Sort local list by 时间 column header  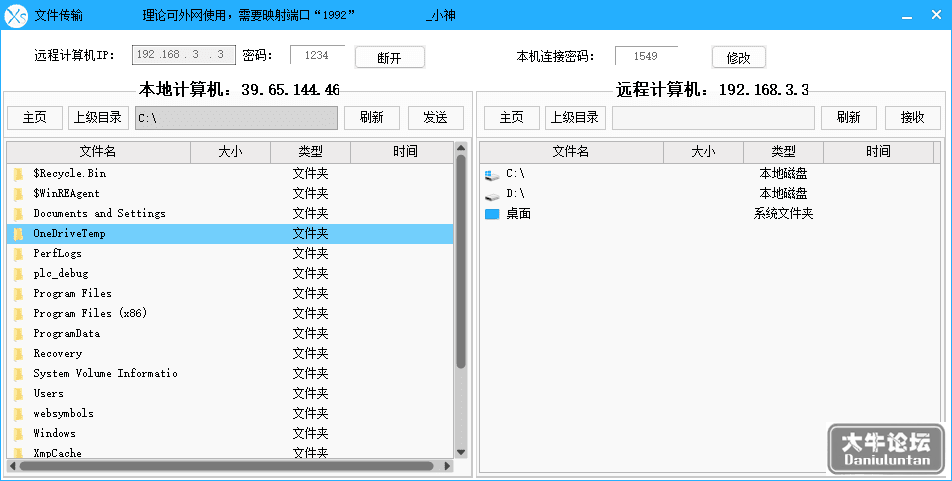tap(402, 152)
